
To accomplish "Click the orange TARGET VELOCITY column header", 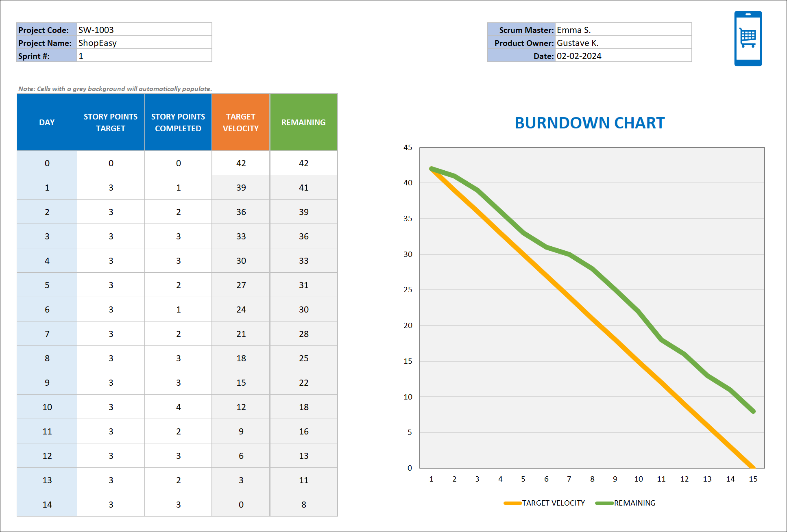I will pyautogui.click(x=240, y=122).
